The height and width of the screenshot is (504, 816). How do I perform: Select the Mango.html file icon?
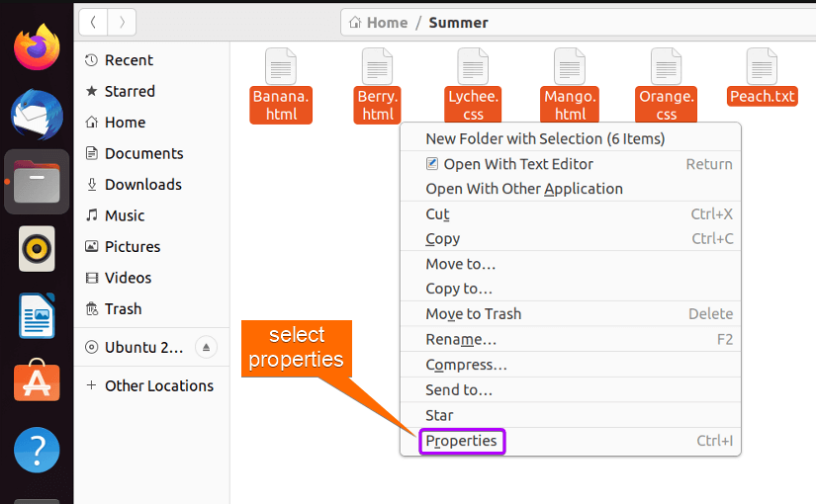570,66
